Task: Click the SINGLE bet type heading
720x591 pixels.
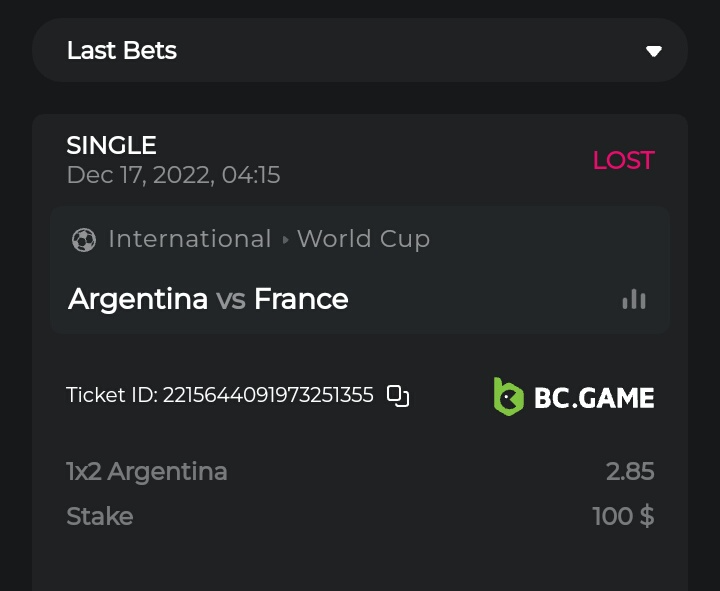Action: point(111,145)
